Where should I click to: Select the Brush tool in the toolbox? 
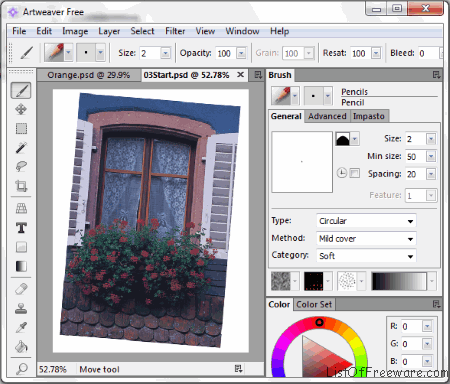(21, 90)
